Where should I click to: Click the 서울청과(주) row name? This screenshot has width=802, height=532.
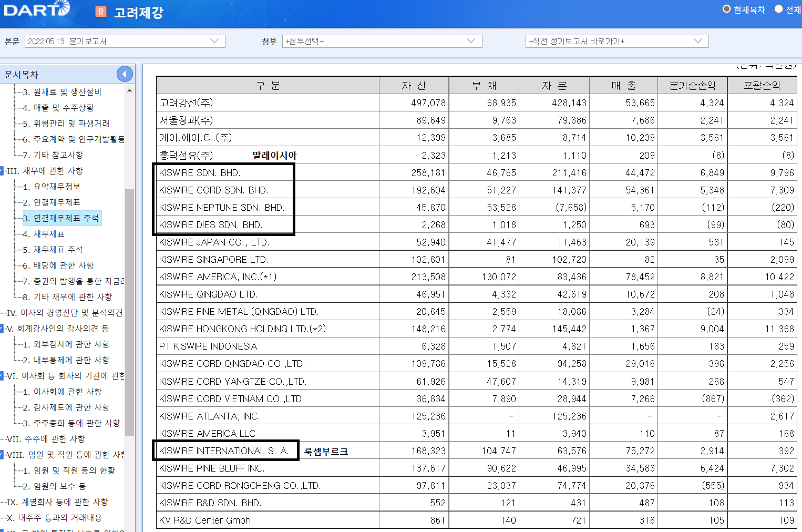[187, 120]
